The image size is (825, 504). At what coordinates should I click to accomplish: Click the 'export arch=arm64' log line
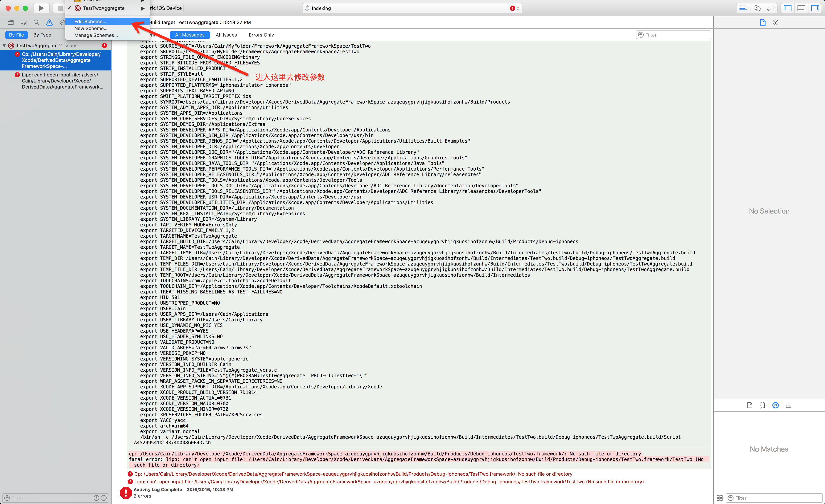click(164, 426)
